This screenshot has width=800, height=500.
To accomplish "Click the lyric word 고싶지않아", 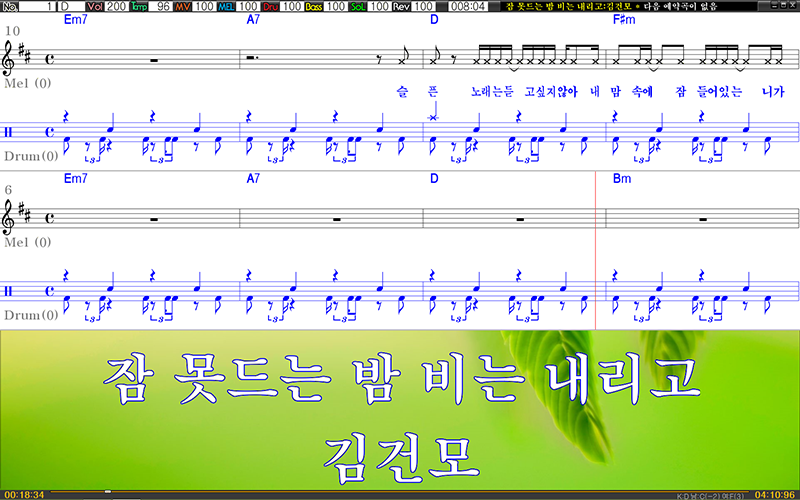I will (551, 92).
